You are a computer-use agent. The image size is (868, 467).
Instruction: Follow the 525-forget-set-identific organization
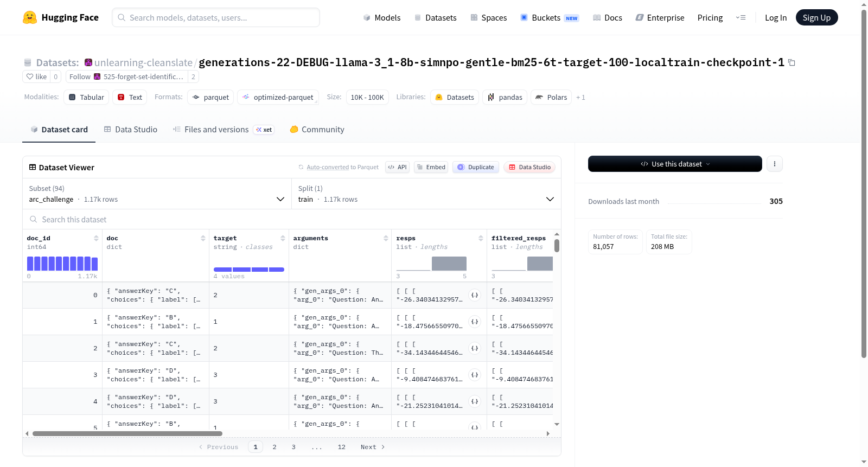tap(126, 76)
